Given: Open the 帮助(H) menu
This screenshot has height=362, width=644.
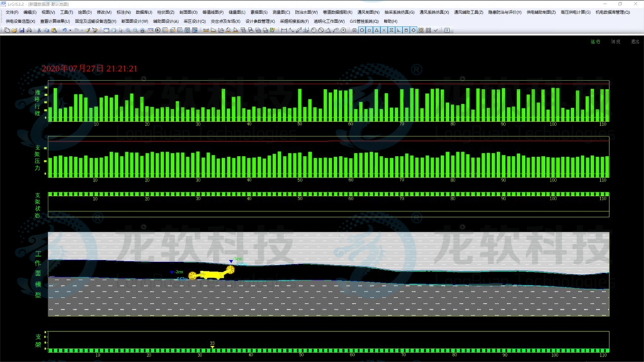Looking at the screenshot, I should point(390,21).
